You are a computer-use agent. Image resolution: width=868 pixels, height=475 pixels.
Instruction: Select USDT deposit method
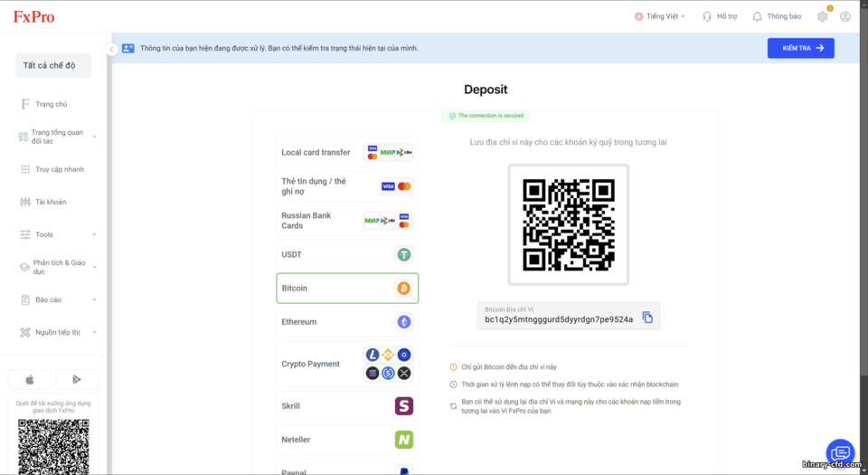(x=347, y=254)
